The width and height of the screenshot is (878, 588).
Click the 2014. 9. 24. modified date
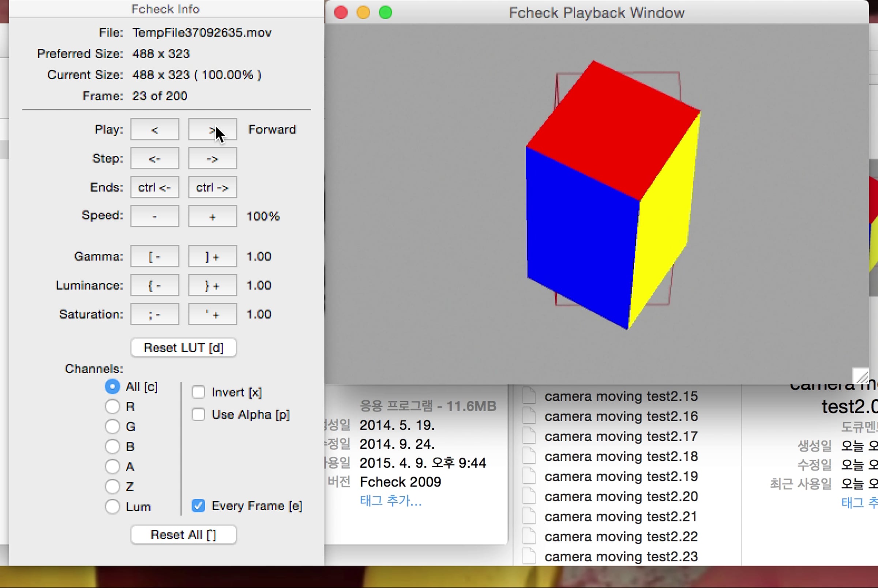[x=397, y=444]
